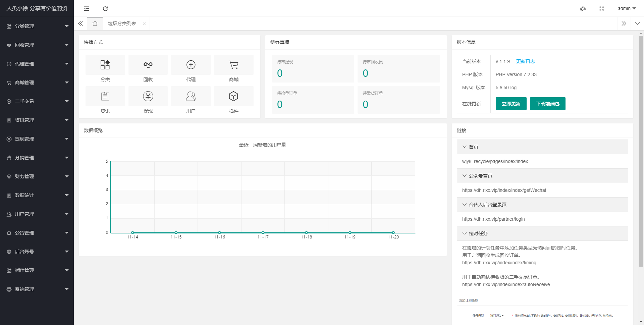
Task: Open the theme palette icon
Action: click(x=583, y=8)
